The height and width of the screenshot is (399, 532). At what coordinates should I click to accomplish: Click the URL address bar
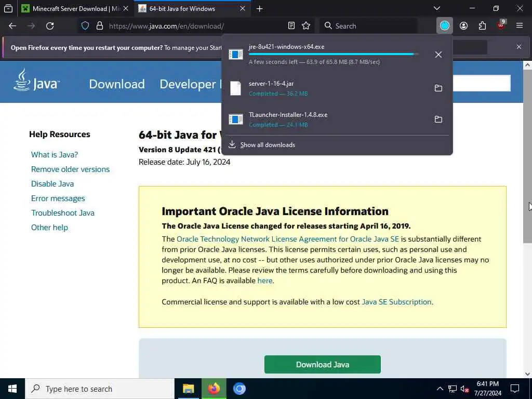197,26
